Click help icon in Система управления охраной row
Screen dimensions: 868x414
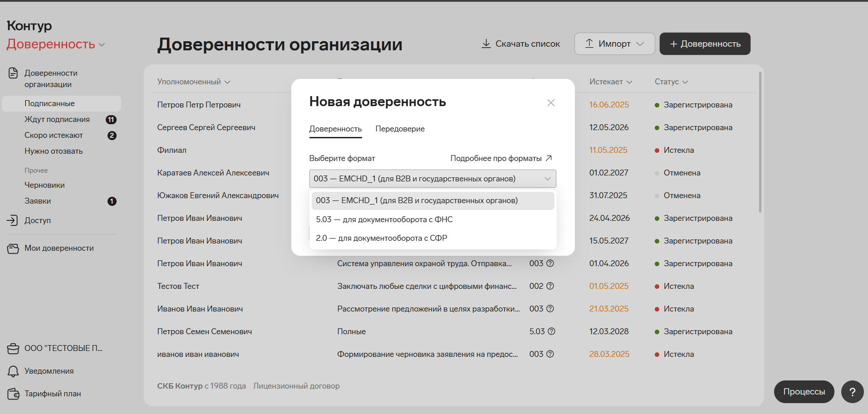[x=550, y=263]
